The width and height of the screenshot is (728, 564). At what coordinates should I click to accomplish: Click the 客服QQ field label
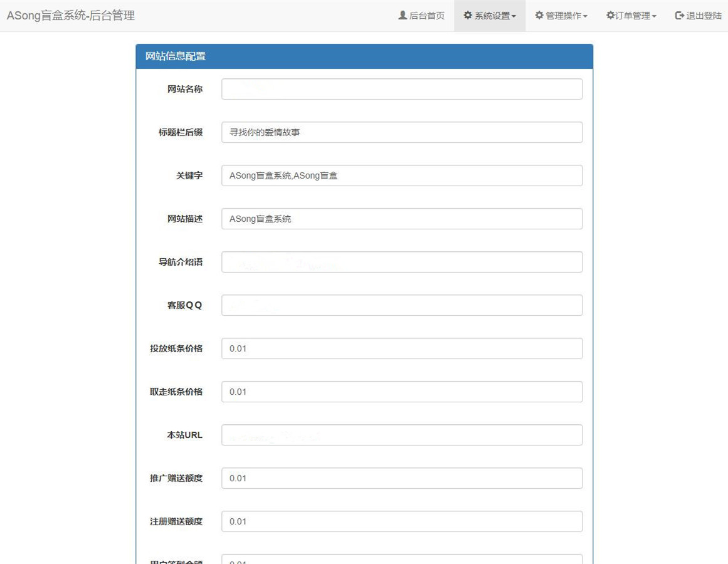(x=185, y=305)
